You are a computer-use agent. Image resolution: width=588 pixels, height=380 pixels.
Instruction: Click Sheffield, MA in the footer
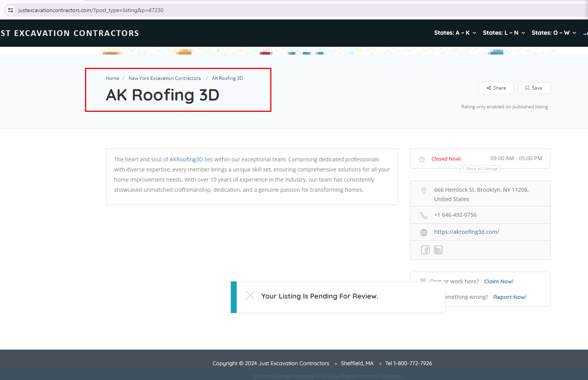click(x=357, y=363)
